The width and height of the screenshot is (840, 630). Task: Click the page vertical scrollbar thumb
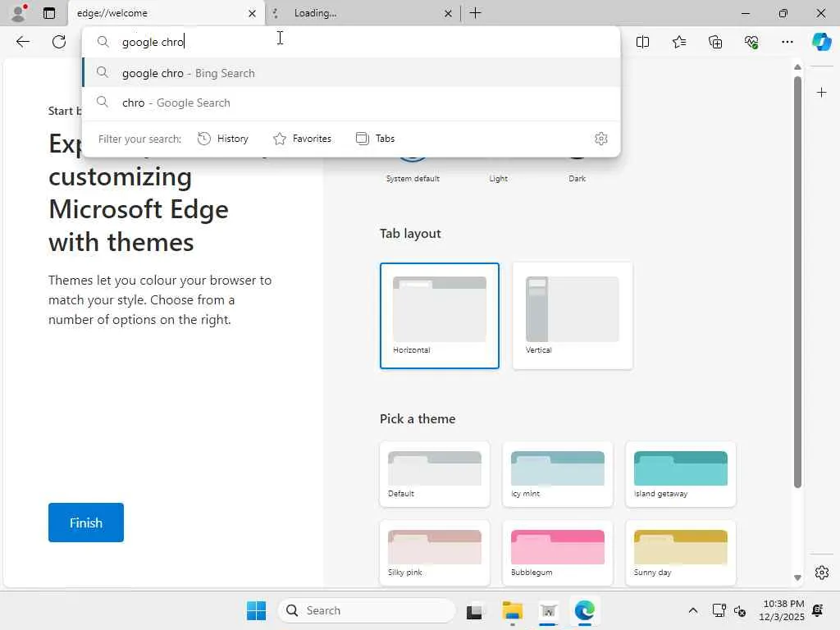click(x=797, y=282)
